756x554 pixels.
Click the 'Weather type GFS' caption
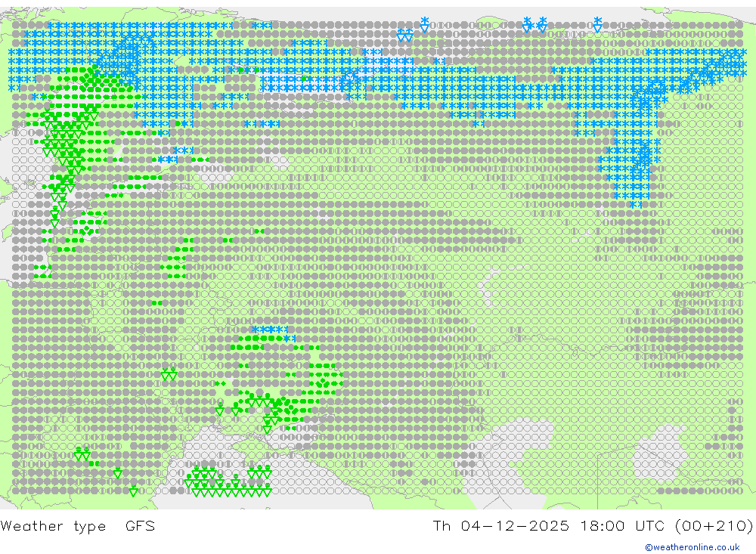click(x=78, y=525)
